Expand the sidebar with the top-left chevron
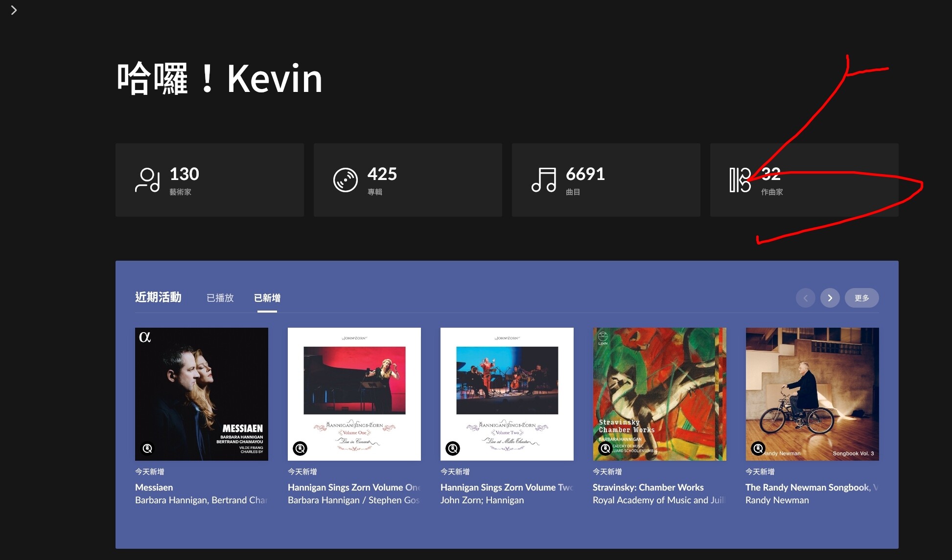The width and height of the screenshot is (952, 560). (x=14, y=10)
